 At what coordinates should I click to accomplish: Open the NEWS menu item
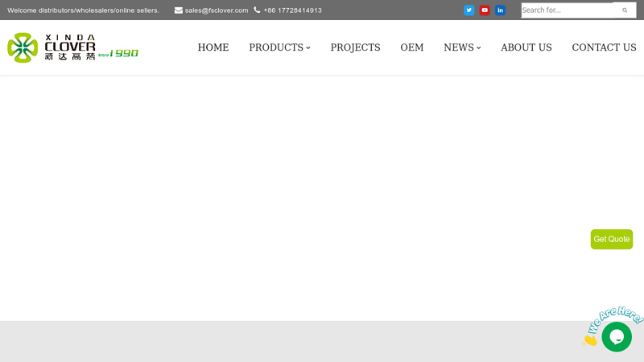pyautogui.click(x=459, y=47)
